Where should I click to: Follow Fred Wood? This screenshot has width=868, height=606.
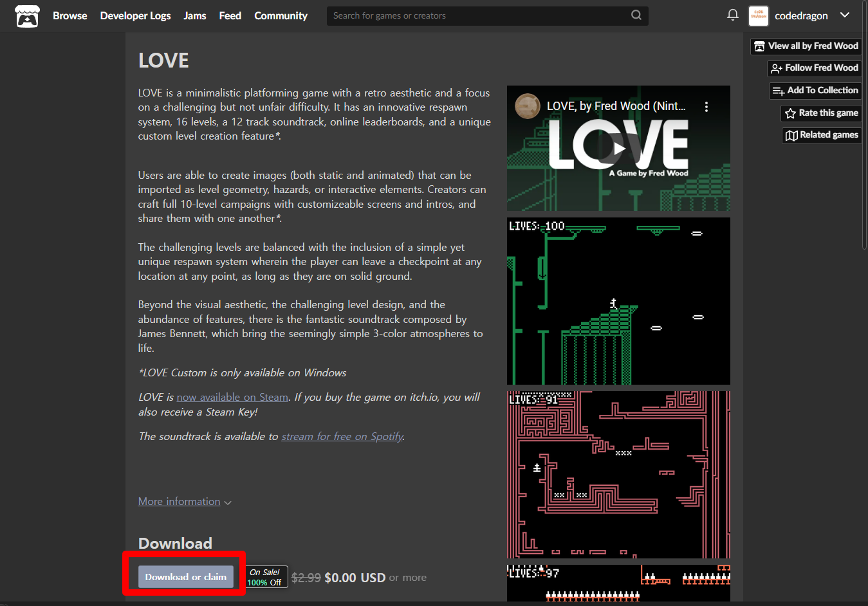pos(814,68)
